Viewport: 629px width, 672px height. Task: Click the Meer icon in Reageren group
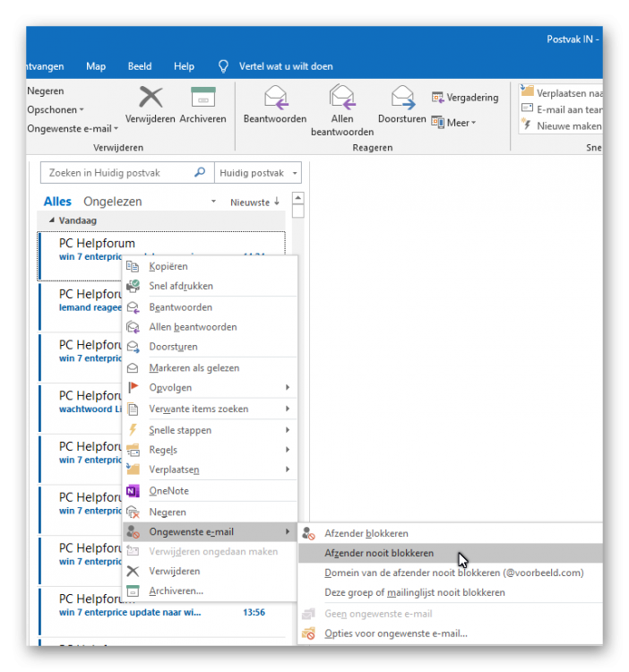[x=437, y=123]
